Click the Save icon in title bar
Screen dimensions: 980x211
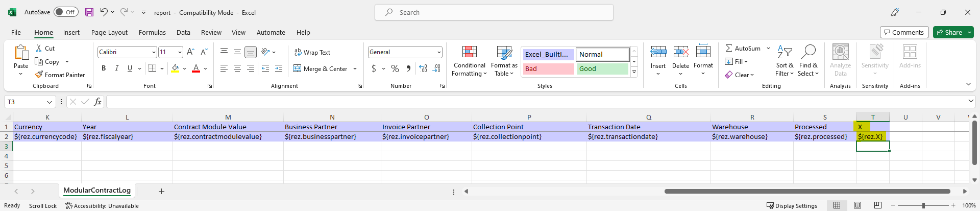pos(89,12)
